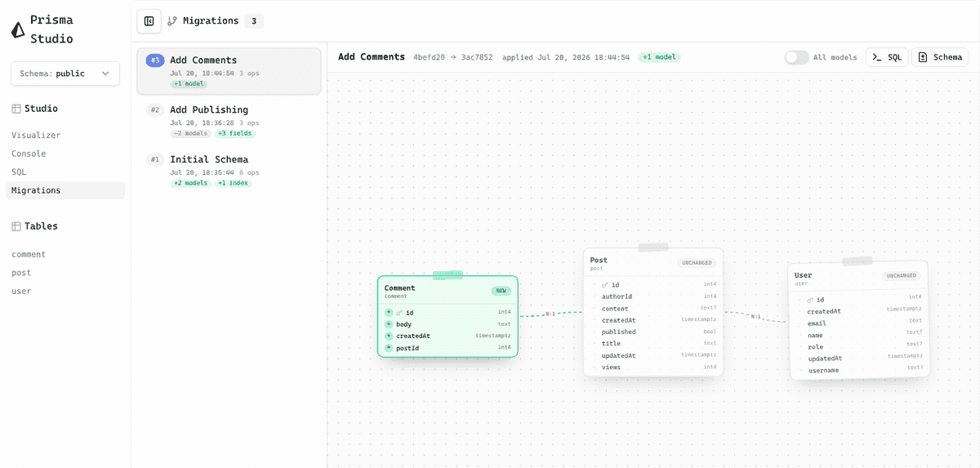Toggle the All models switch
Viewport: 980px width, 468px height.
(796, 57)
